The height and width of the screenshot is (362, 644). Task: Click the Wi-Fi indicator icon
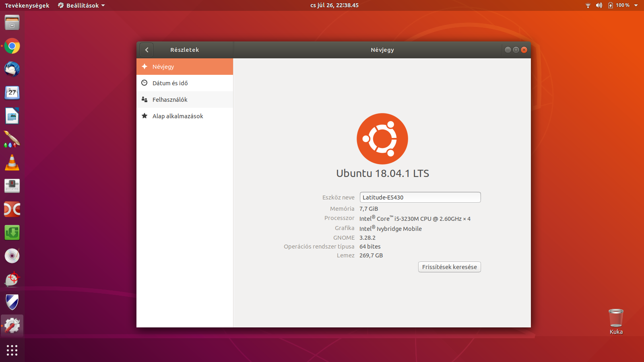588,5
